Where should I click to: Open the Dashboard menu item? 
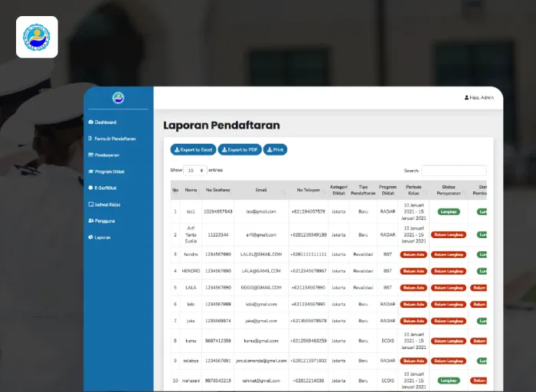tap(102, 122)
